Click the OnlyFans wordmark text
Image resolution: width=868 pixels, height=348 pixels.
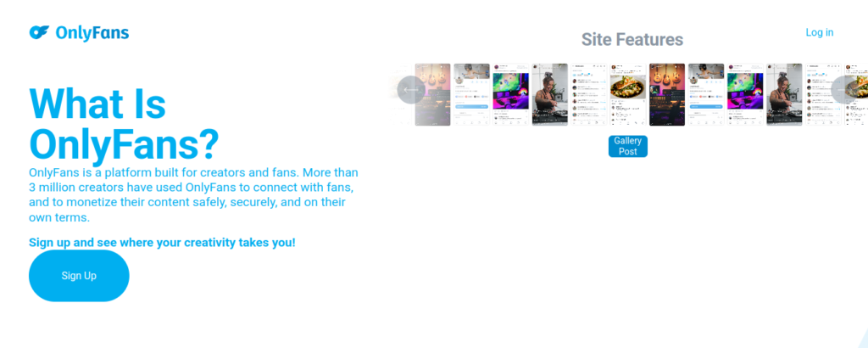tap(92, 33)
